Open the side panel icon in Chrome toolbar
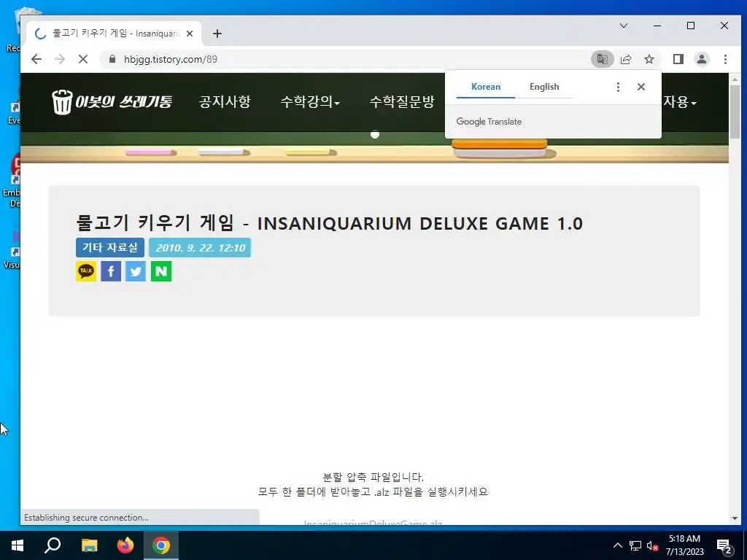 pos(678,59)
